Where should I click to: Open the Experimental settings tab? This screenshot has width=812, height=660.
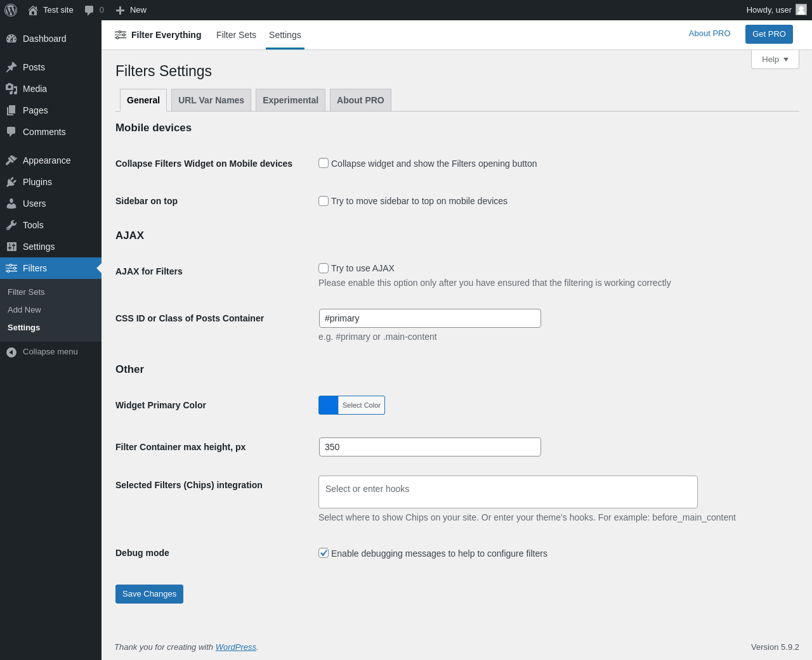[291, 100]
